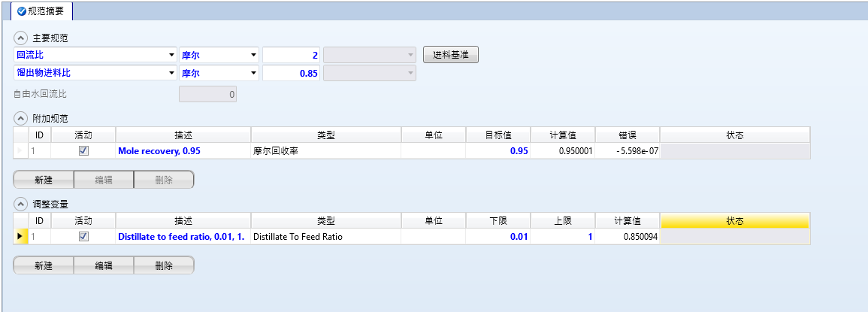
Task: Toggle the active checkbox for Distillate to feed ratio
Action: (83, 236)
